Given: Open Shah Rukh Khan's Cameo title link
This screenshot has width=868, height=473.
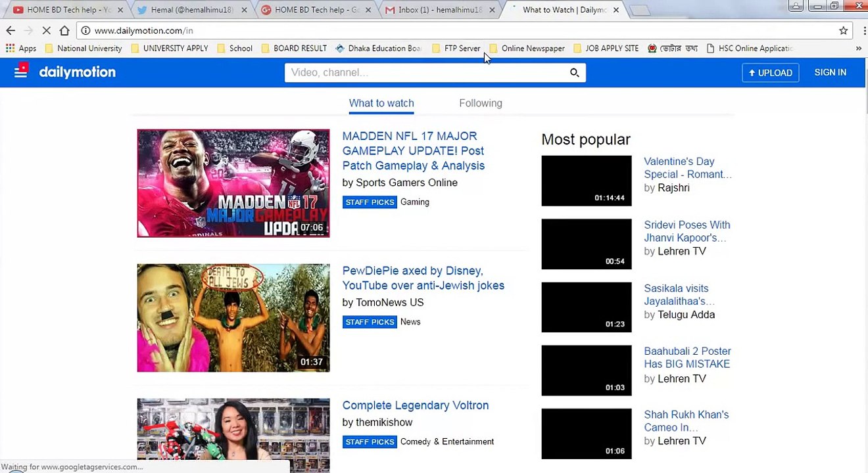Looking at the screenshot, I should pos(687,421).
